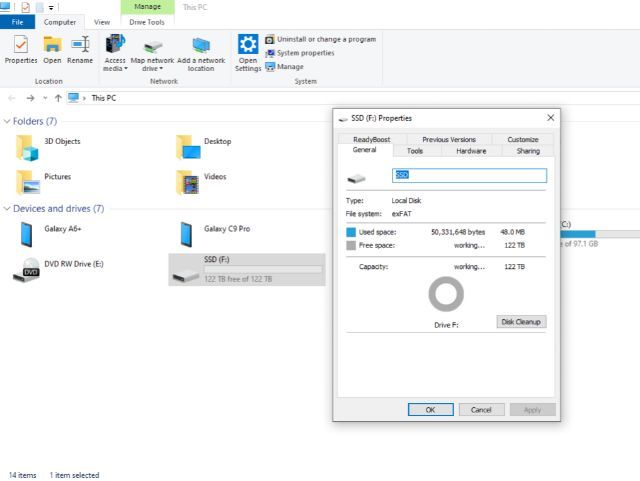Viewport: 640px width, 481px height.
Task: Select the Galaxy C9 Pro device
Action: pyautogui.click(x=215, y=234)
